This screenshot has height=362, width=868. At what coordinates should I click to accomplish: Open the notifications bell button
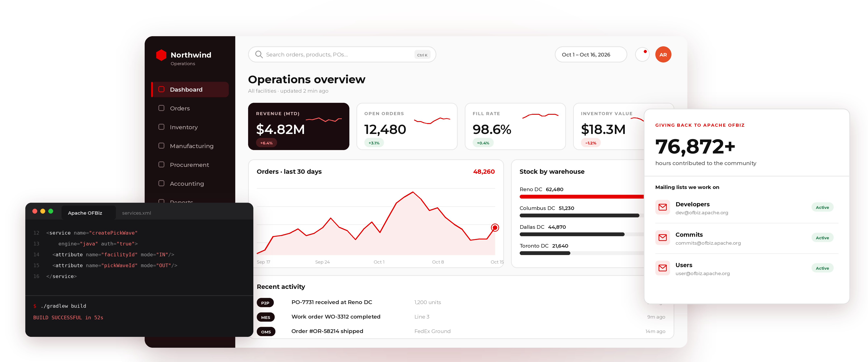pyautogui.click(x=642, y=54)
